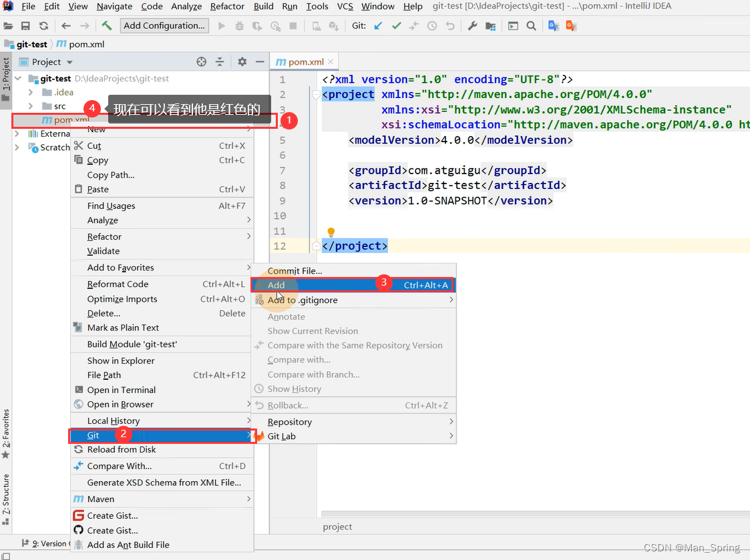Image resolution: width=750 pixels, height=560 pixels.
Task: Select the Git context menu item
Action: [x=162, y=435]
